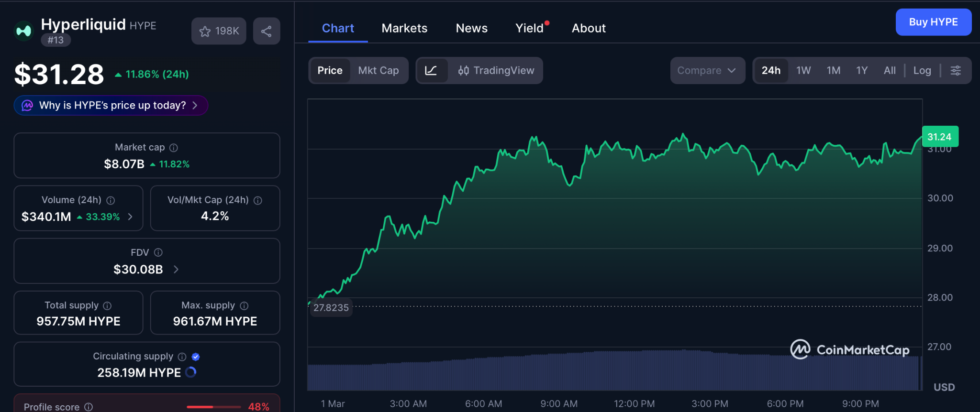Select the line chart view icon
Screen dimensions: 980x412
click(431, 71)
